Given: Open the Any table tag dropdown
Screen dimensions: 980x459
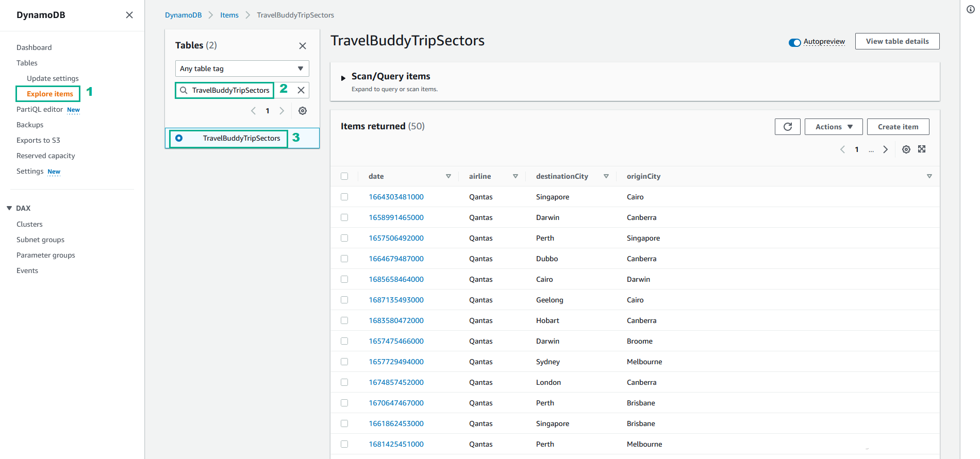Looking at the screenshot, I should (x=242, y=69).
